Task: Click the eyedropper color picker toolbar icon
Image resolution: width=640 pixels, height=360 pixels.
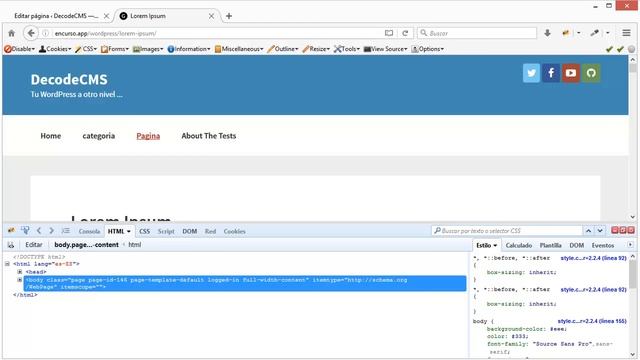Action: [x=595, y=33]
